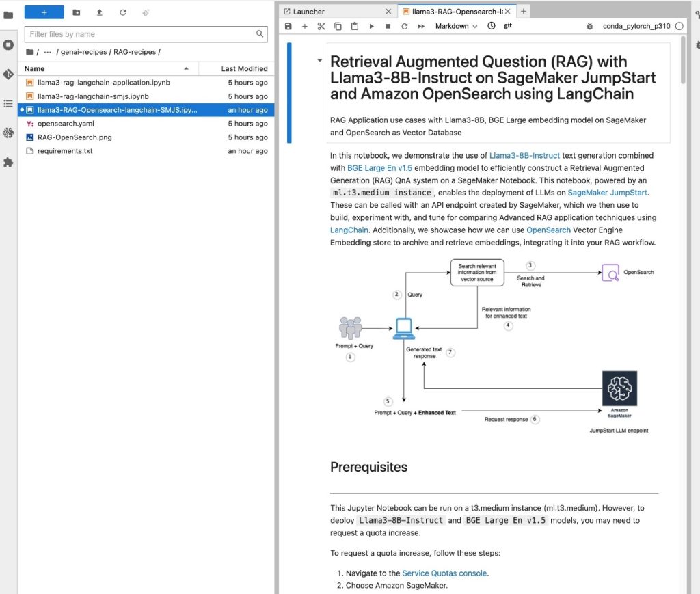
Task: Open the Markdown cell type dropdown
Action: [x=456, y=26]
